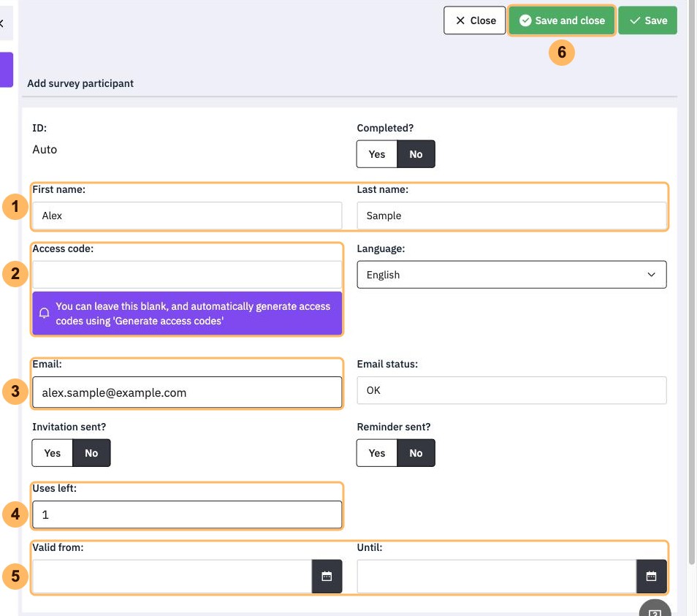Click the 'Auto' ID value
This screenshot has width=697, height=616.
coord(45,149)
